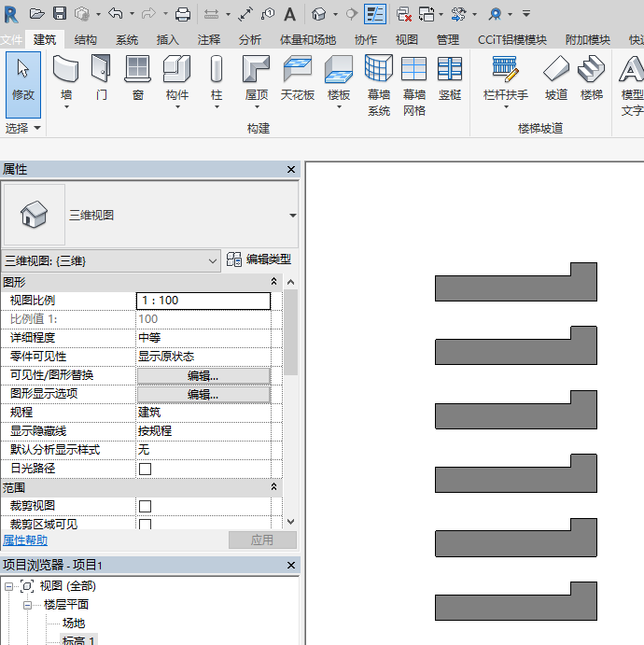Select the Railing (栏杆扶手) tool
644x645 pixels.
coord(506,78)
